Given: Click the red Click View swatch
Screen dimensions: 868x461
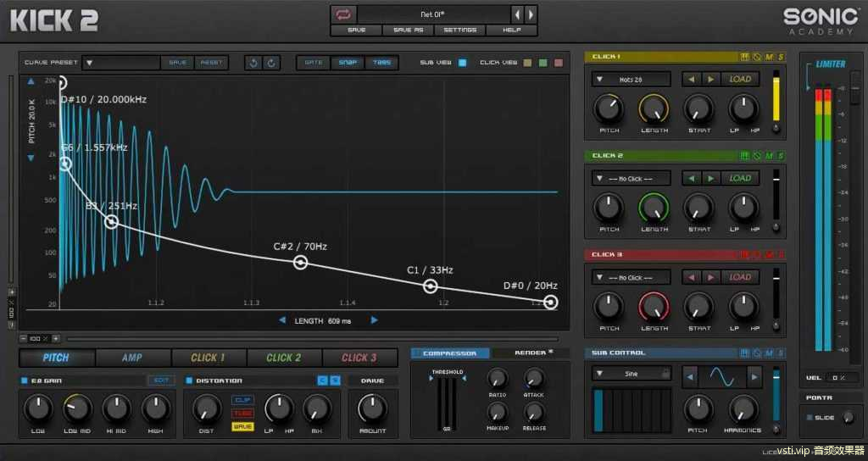Looking at the screenshot, I should 558,63.
